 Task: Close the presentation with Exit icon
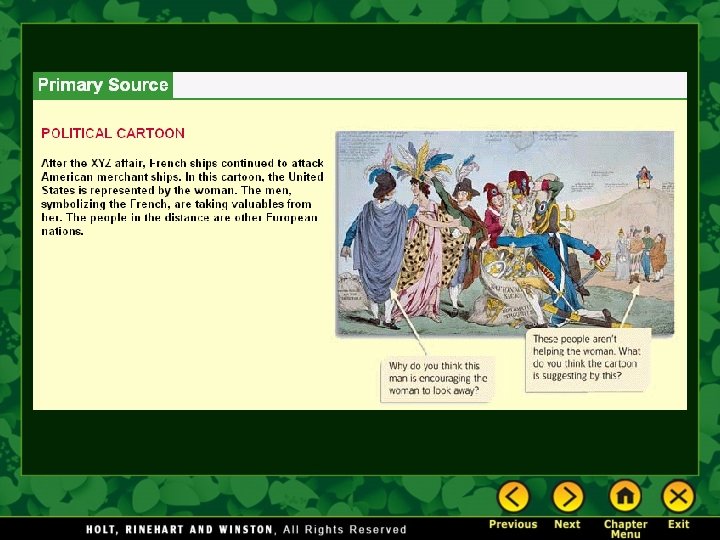(x=678, y=496)
